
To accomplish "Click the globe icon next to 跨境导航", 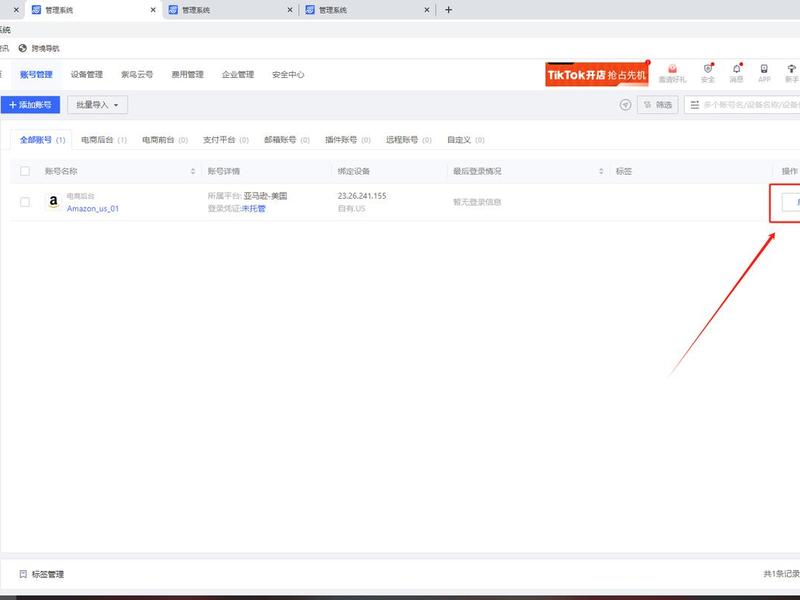I will [22, 48].
